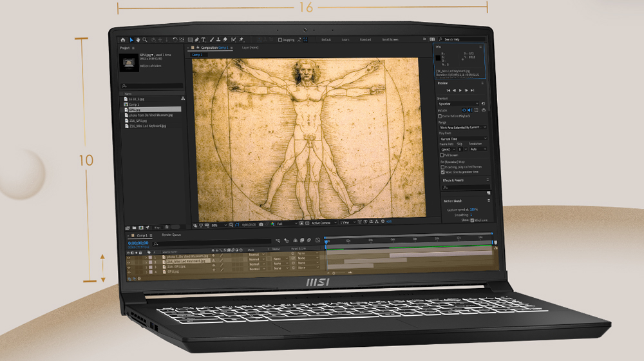Hide layer 1 photo Da Vinci Museum eye
Screen dimensions: 644x361
tap(129, 257)
